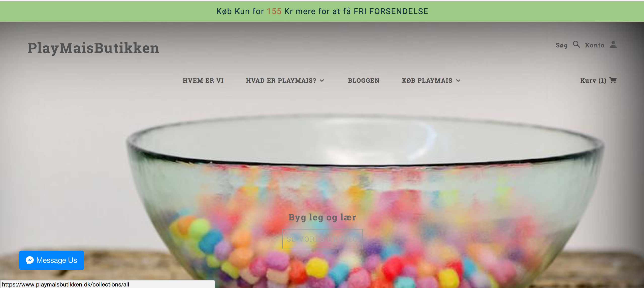Open the Konto text link
644x288 pixels.
pyautogui.click(x=595, y=45)
